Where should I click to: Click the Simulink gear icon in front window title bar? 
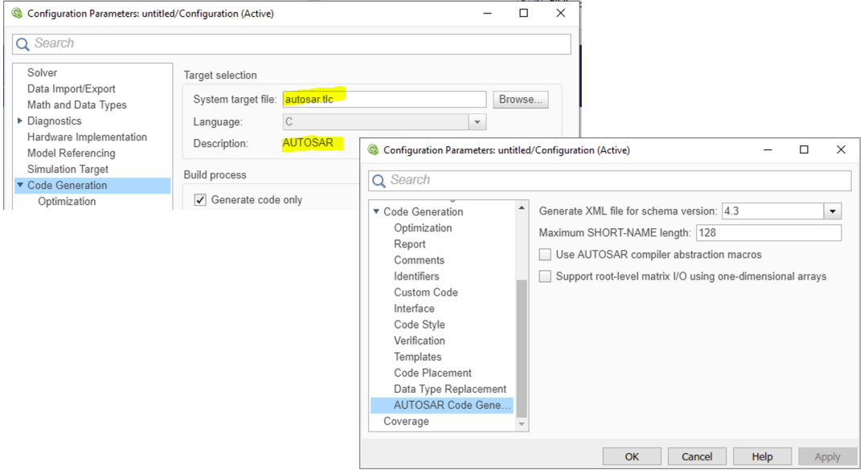[x=373, y=150]
